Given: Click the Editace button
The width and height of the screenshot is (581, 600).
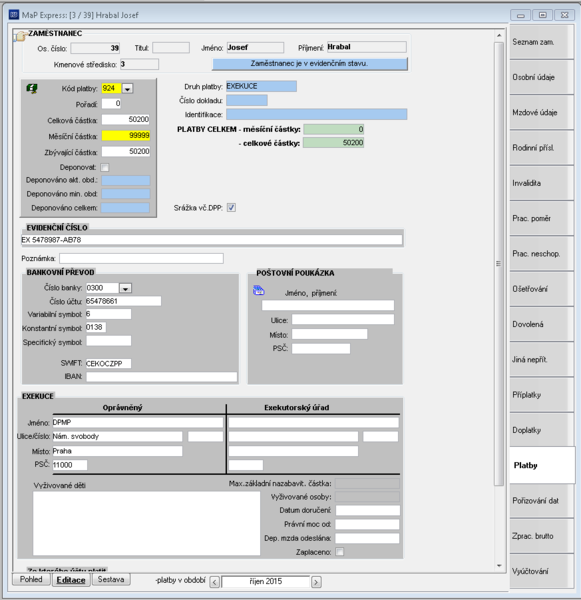Looking at the screenshot, I should (71, 580).
